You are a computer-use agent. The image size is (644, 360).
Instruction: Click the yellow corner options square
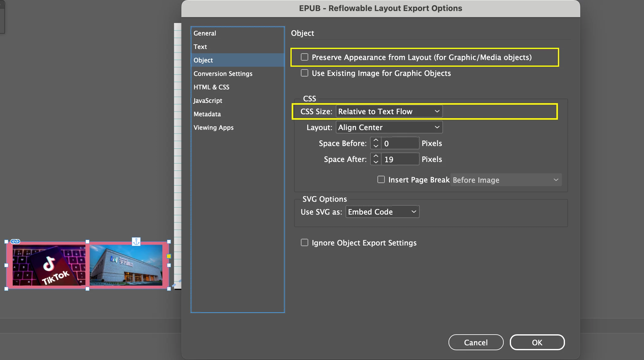[x=169, y=256]
